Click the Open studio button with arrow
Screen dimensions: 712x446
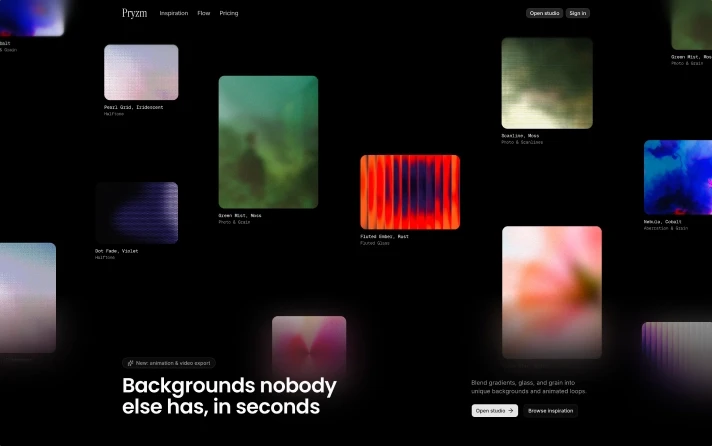pyautogui.click(x=494, y=411)
